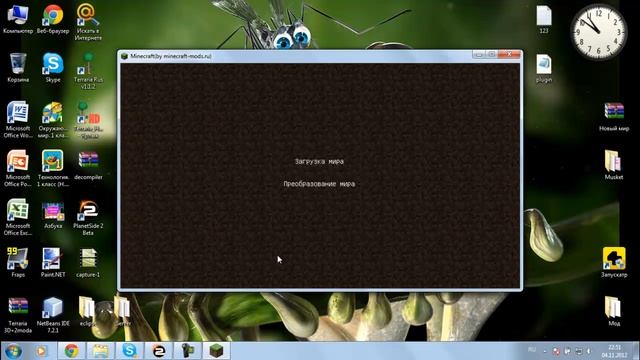Select the Искать в Интернете shortcut

[88, 22]
